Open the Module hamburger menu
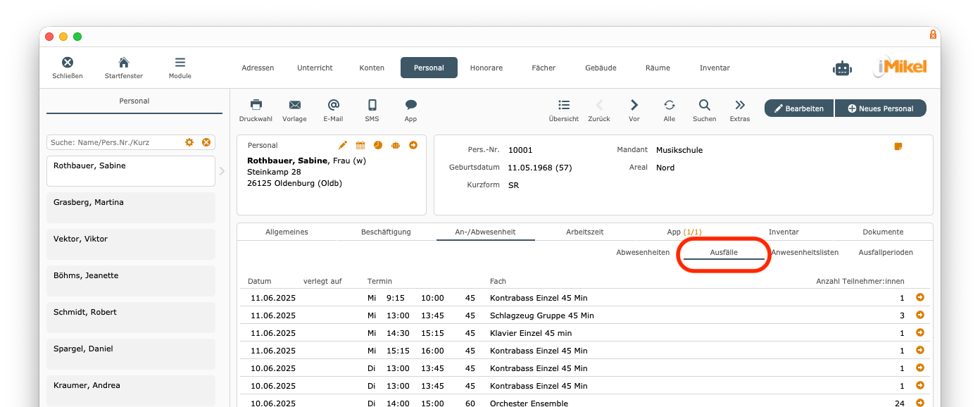The width and height of the screenshot is (980, 407). [180, 63]
